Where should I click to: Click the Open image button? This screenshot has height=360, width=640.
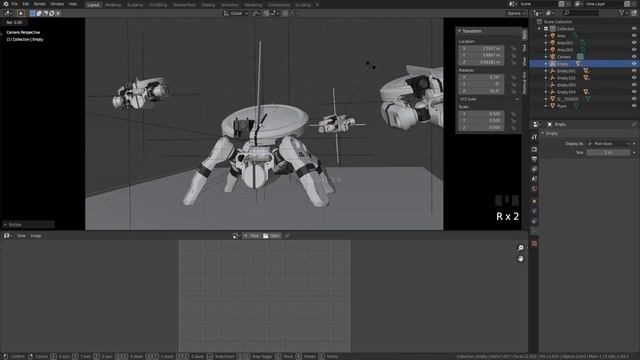pos(272,236)
